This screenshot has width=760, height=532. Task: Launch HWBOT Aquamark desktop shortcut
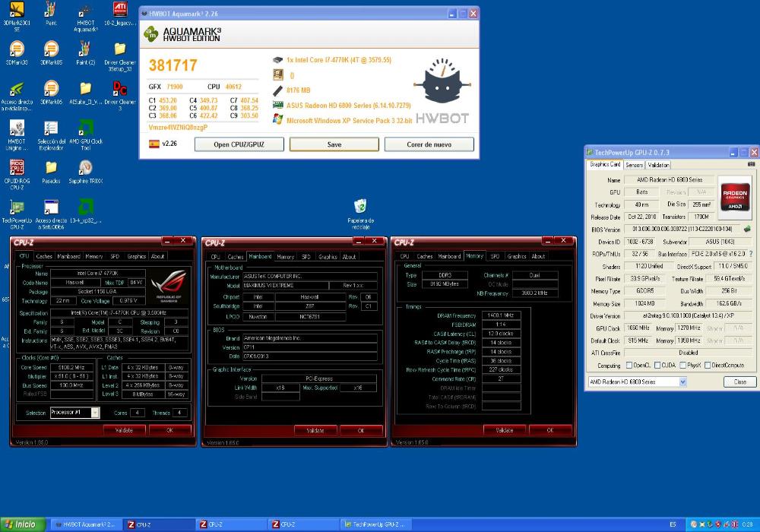(86, 16)
